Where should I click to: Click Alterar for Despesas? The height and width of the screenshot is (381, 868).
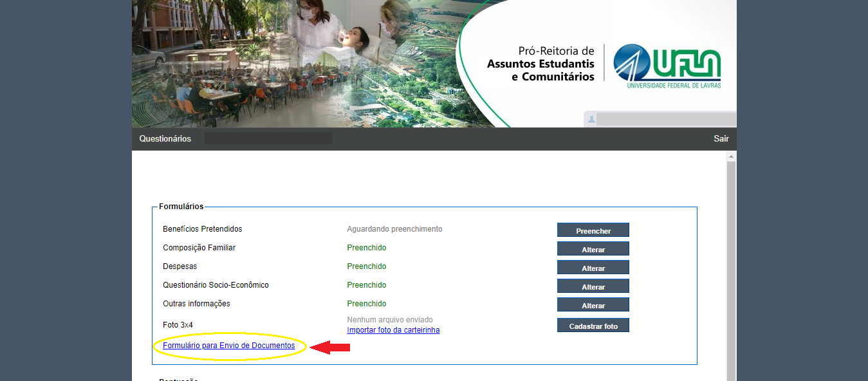coord(593,268)
